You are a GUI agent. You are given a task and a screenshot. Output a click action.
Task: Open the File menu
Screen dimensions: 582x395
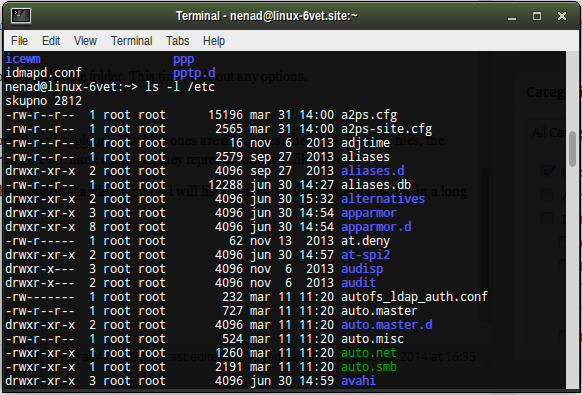(x=19, y=41)
